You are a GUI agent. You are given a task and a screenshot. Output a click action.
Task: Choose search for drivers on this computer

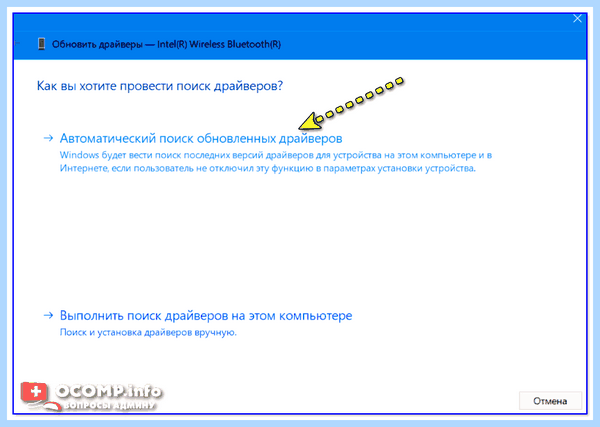(x=206, y=316)
